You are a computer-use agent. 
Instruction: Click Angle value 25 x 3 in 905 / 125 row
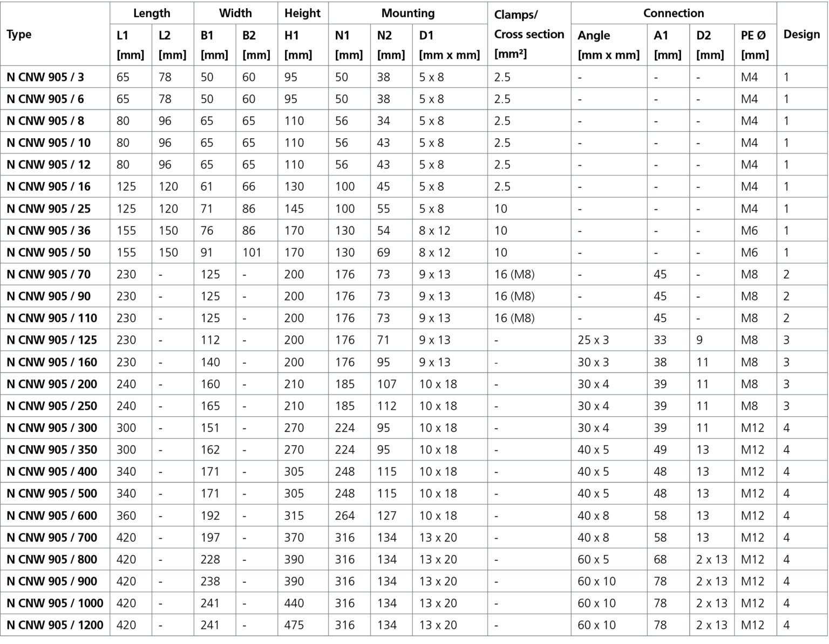pos(593,340)
